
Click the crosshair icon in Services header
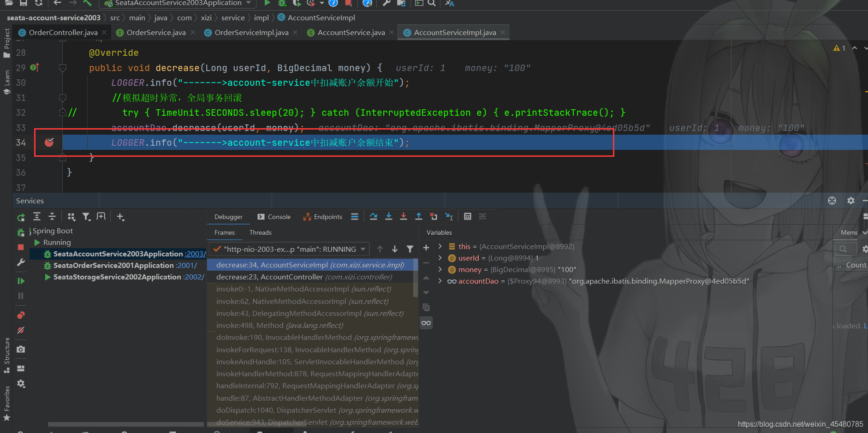[x=832, y=201]
